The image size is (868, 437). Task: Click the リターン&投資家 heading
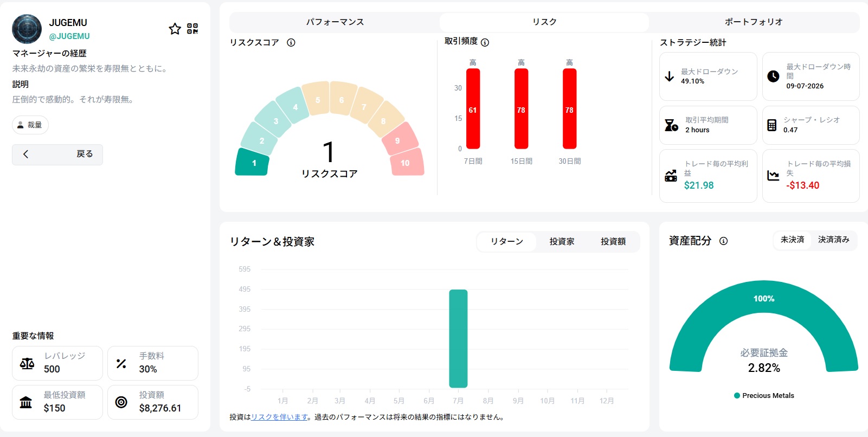(x=272, y=242)
